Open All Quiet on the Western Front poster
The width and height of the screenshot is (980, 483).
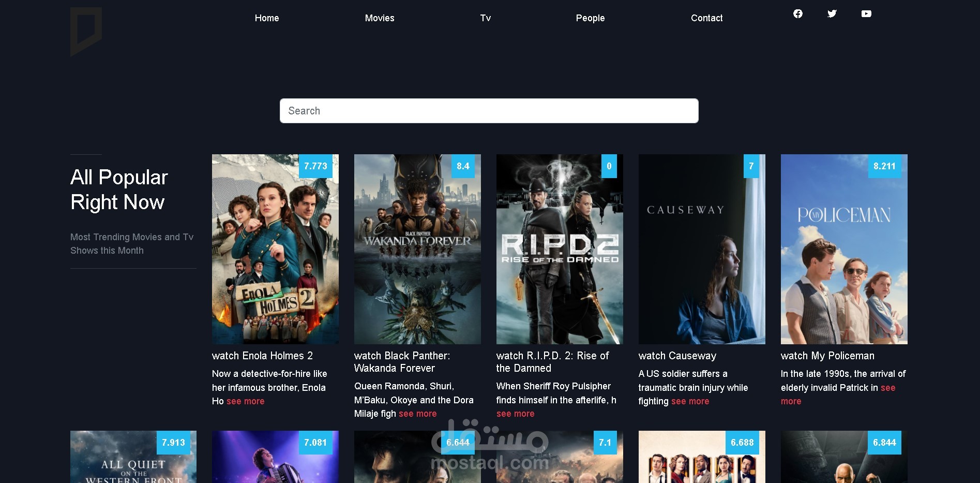click(133, 457)
